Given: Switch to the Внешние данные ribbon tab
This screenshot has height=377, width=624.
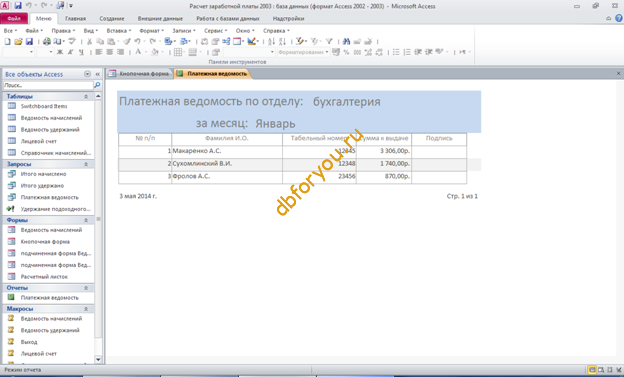Looking at the screenshot, I should 160,19.
